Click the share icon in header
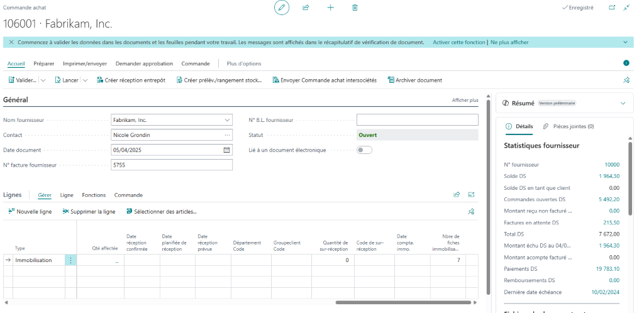Viewport: 644px width, 313px height. click(x=306, y=8)
